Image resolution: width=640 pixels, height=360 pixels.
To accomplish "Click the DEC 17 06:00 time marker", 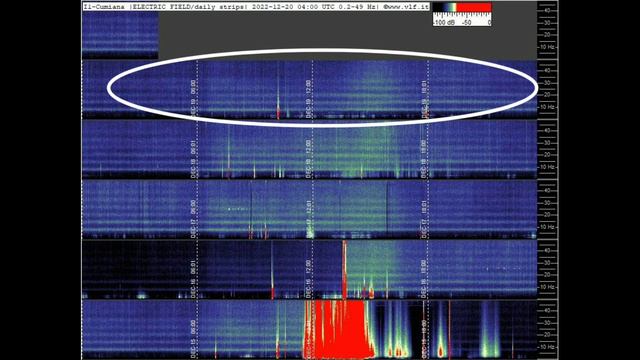I will point(193,218).
